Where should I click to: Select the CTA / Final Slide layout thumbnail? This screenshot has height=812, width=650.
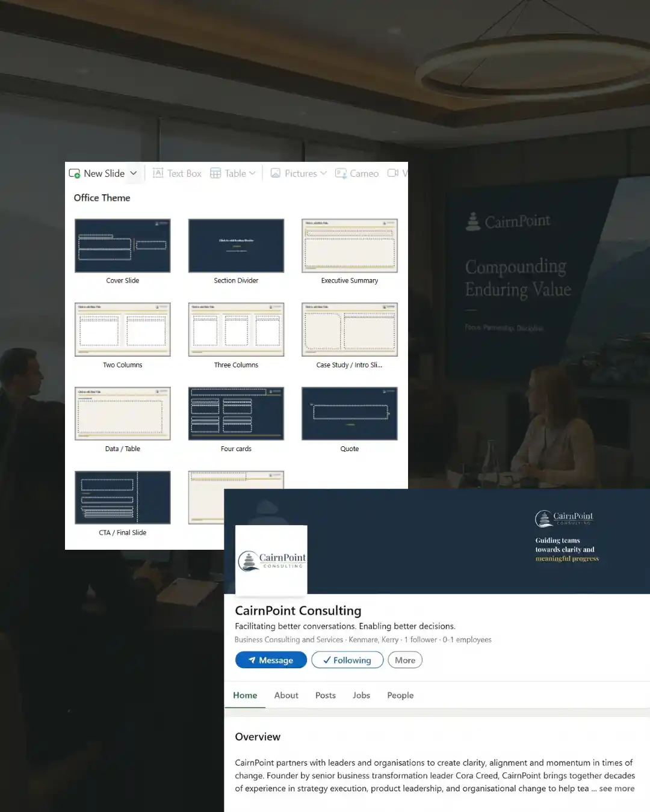tap(123, 497)
